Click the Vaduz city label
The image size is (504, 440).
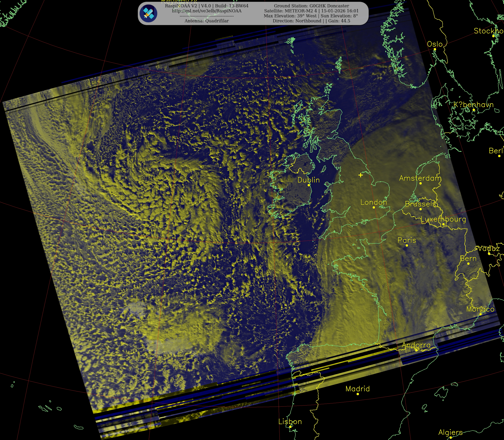pyautogui.click(x=488, y=248)
